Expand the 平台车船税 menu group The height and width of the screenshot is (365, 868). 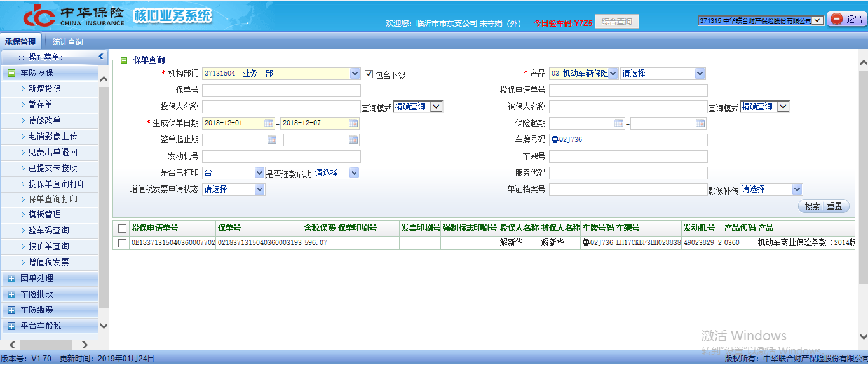pyautogui.click(x=11, y=326)
